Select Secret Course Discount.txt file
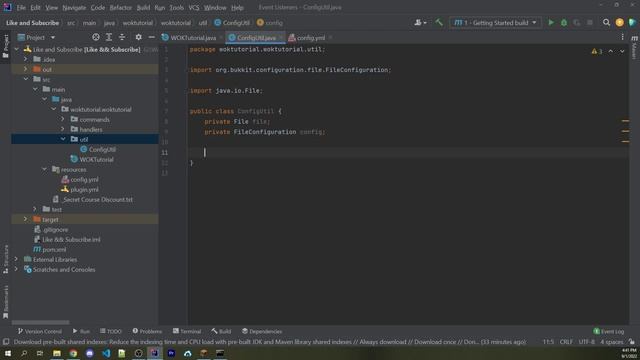640x360 pixels. click(98, 199)
